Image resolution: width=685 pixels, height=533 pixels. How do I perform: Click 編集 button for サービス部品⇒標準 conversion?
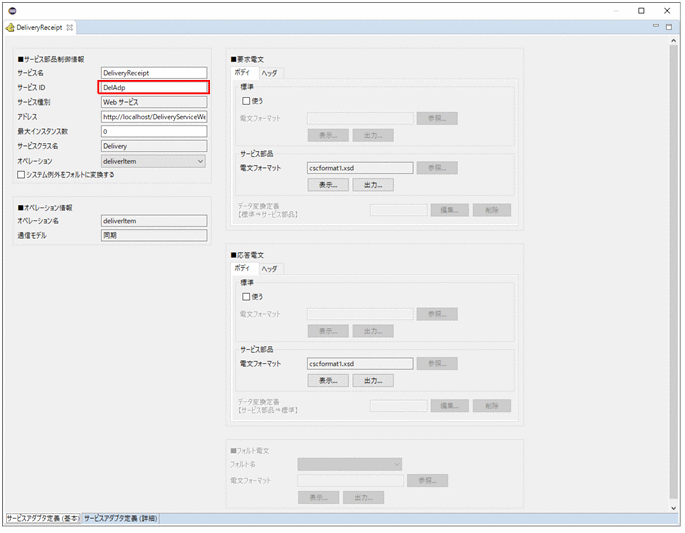pos(450,405)
